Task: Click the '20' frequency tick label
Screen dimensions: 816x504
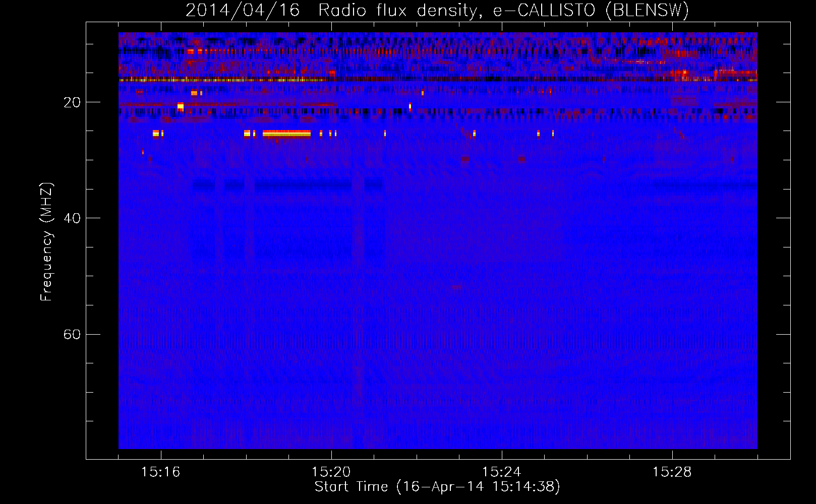Action: (72, 102)
